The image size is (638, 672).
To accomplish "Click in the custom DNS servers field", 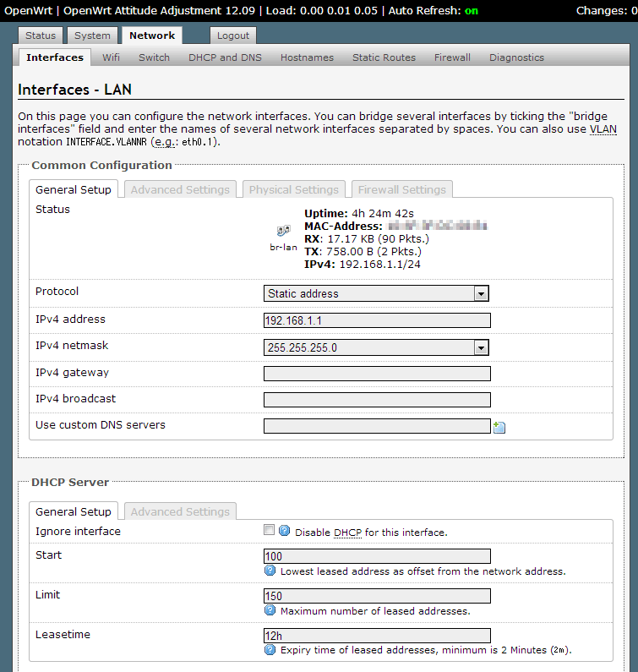I will pyautogui.click(x=377, y=426).
